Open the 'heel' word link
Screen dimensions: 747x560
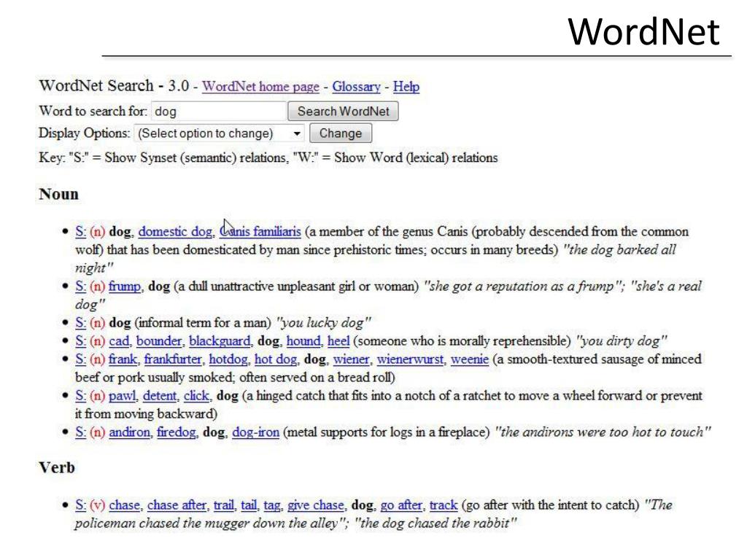click(x=338, y=341)
